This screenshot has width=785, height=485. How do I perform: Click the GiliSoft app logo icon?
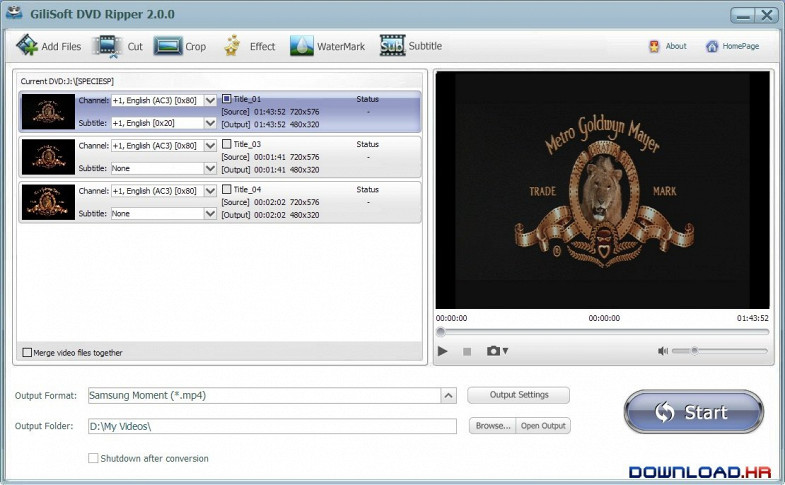click(14, 13)
